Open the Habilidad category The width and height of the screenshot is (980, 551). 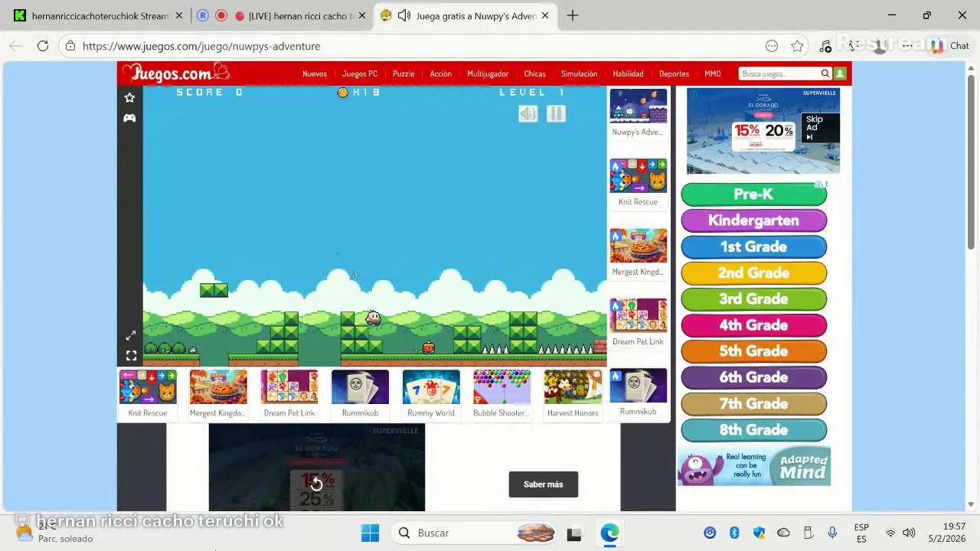[x=628, y=73]
